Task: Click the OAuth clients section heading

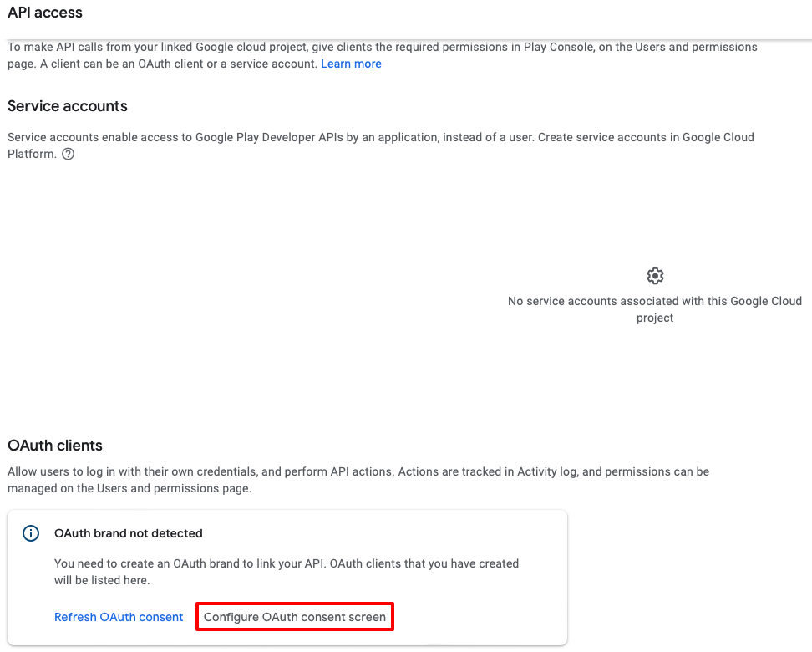Action: [54, 446]
